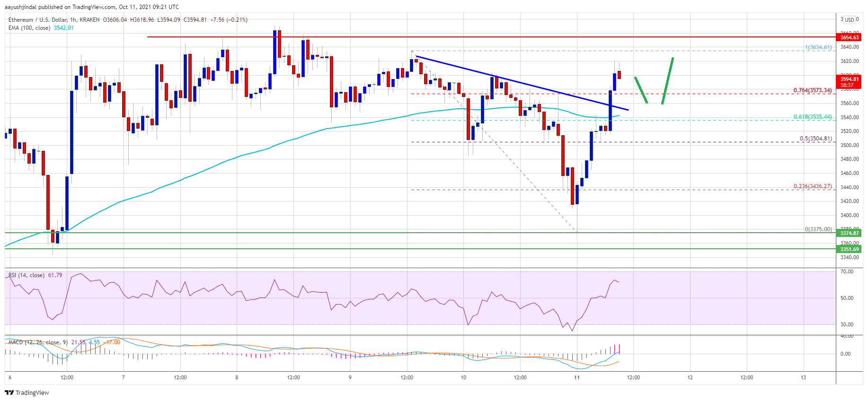
Task: Click the C3594.81 close price value
Action: (195, 20)
